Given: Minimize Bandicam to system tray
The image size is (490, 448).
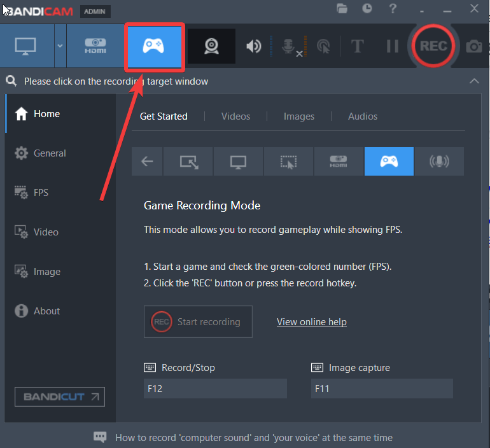Looking at the screenshot, I should click(422, 11).
